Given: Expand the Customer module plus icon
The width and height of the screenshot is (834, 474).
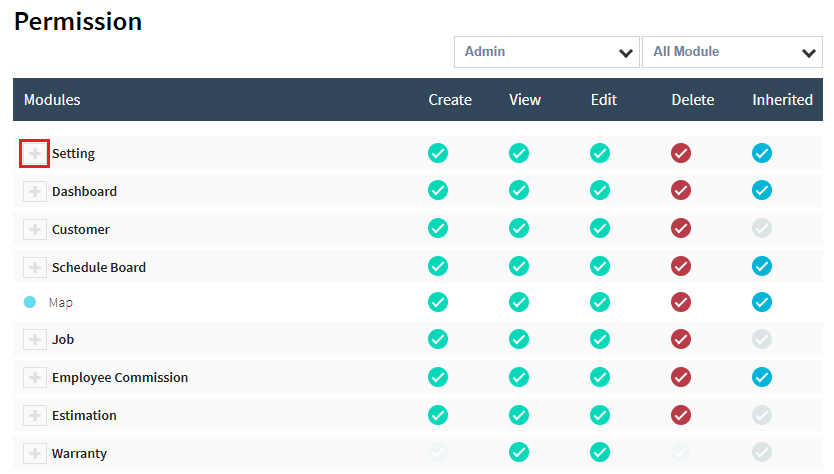Looking at the screenshot, I should (x=35, y=230).
